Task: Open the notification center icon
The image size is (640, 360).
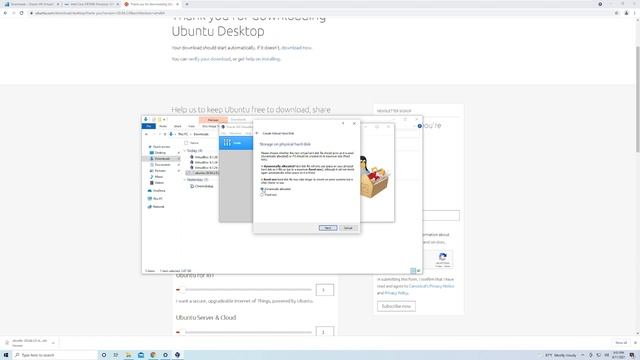Action: click(632, 355)
